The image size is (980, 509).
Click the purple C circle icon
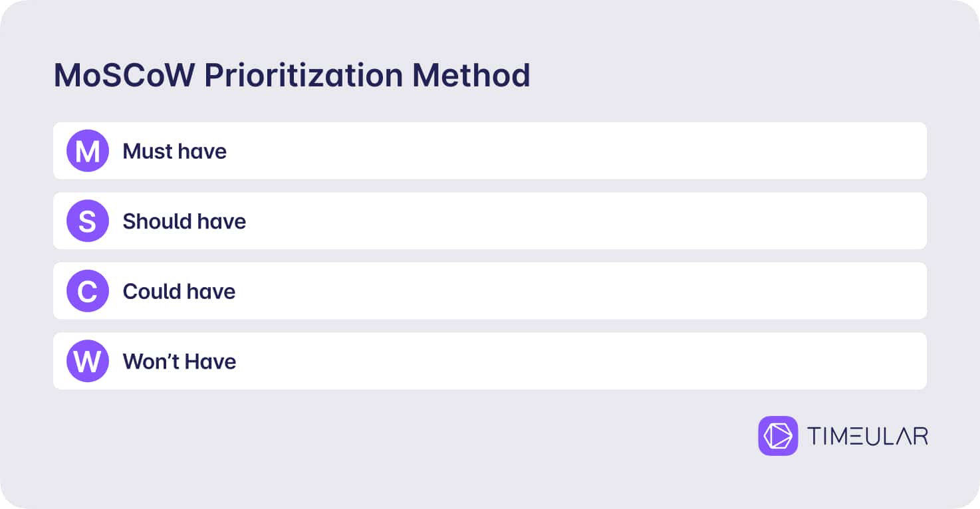point(87,291)
